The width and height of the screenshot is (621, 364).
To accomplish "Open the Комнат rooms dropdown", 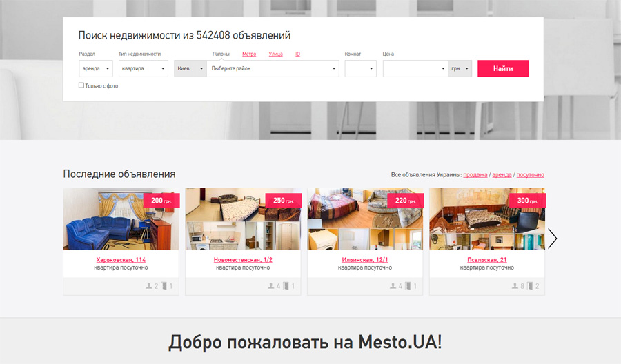I will point(360,68).
